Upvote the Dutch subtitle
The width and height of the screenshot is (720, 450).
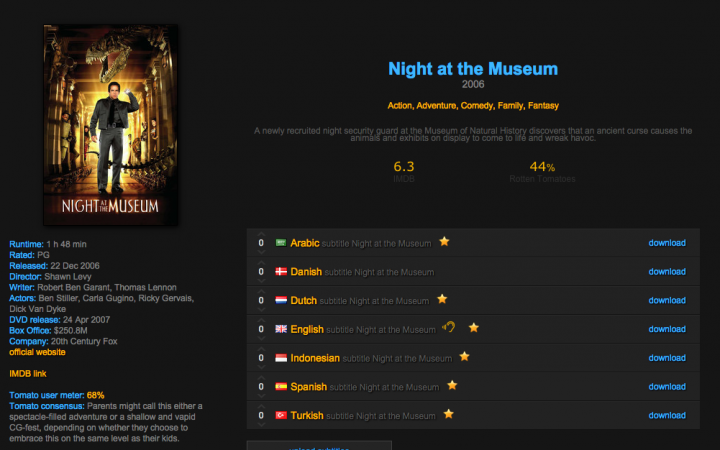[x=261, y=292]
